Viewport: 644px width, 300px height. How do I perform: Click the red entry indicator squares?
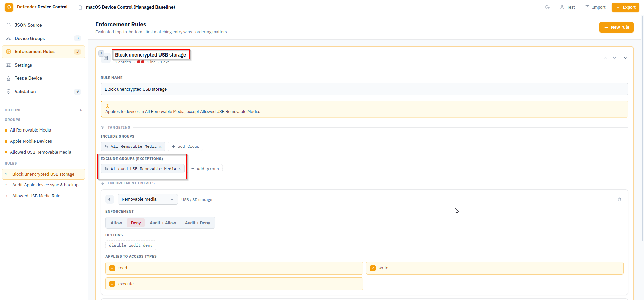[141, 62]
